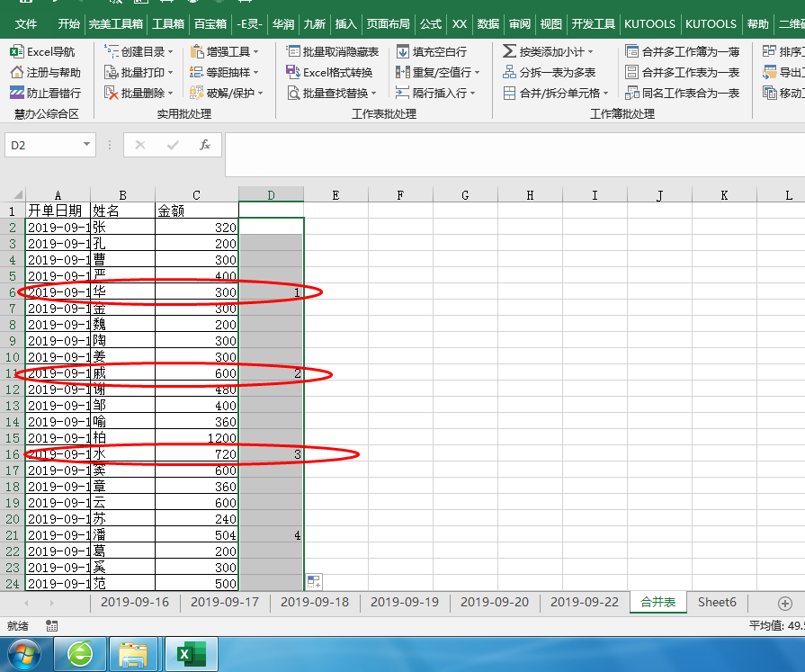Click the insert function fx icon

click(x=205, y=145)
